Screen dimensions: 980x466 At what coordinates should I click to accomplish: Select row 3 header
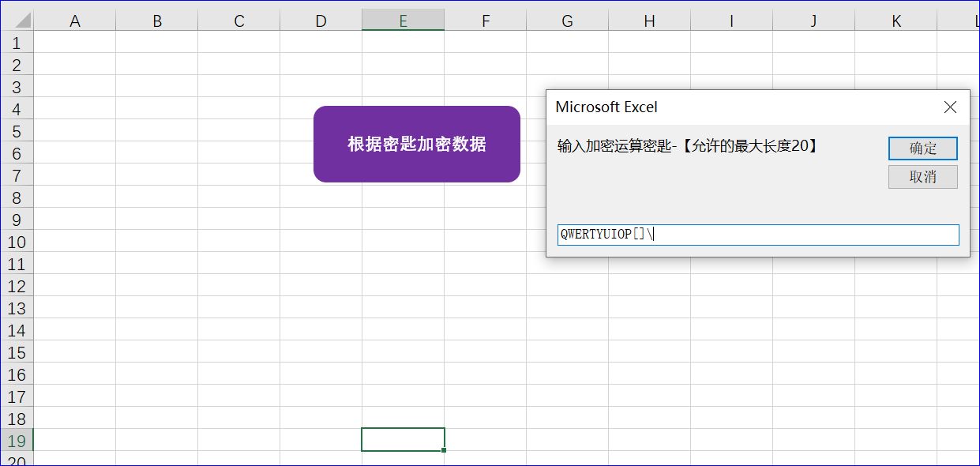pyautogui.click(x=17, y=87)
